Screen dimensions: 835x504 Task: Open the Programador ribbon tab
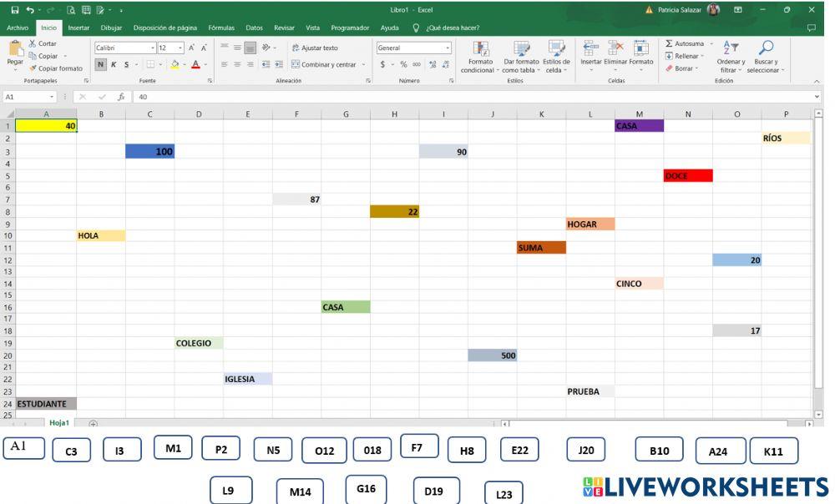coord(349,28)
